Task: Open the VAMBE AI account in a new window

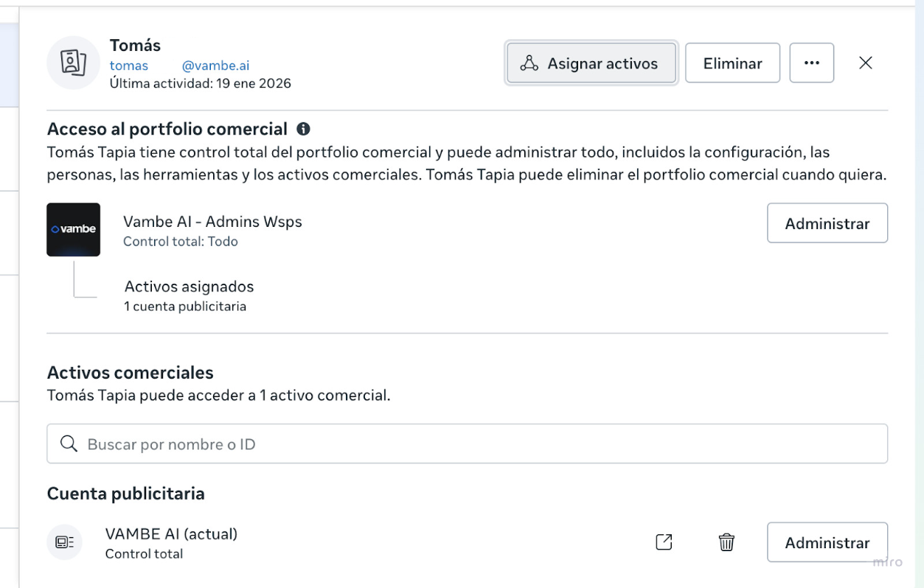Action: tap(664, 542)
